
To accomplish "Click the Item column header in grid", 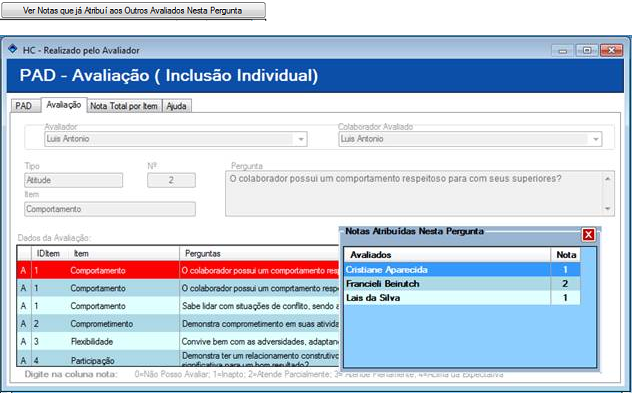I will [123, 254].
